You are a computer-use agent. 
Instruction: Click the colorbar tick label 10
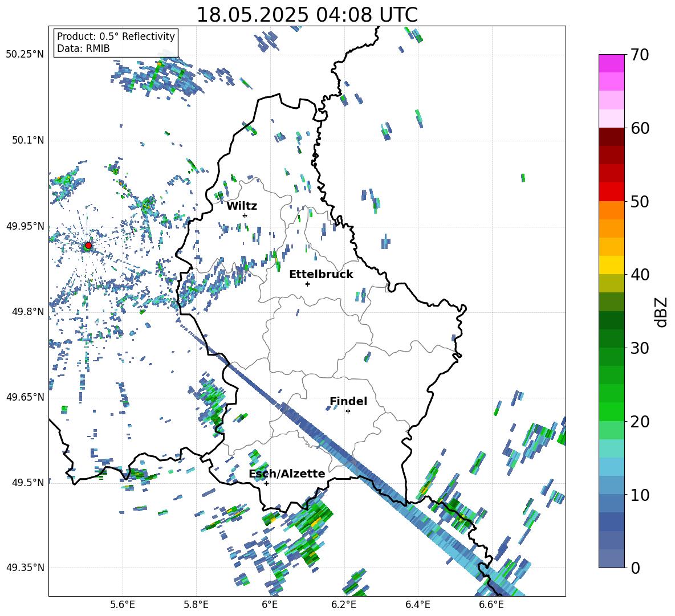click(x=640, y=495)
